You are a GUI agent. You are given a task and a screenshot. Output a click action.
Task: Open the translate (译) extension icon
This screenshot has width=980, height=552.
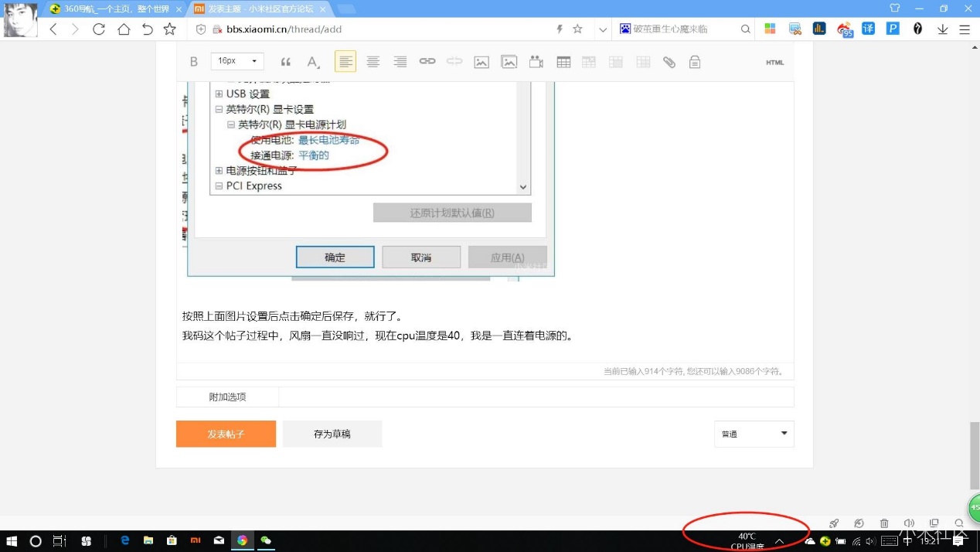point(869,29)
